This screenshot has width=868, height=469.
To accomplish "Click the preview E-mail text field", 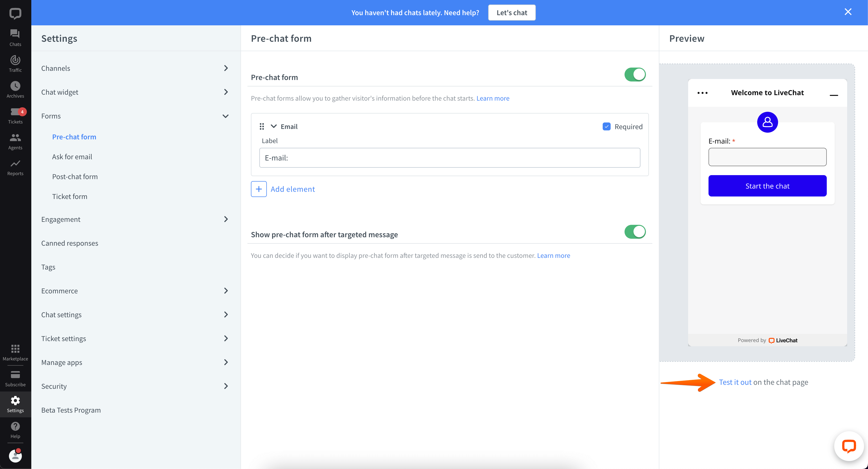I will (x=767, y=157).
